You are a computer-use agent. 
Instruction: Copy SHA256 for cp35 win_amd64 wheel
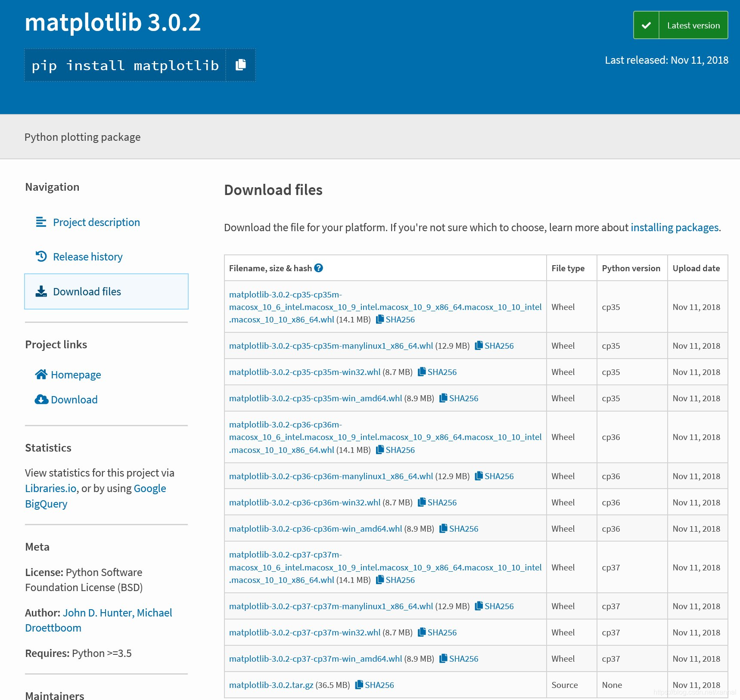coord(459,398)
